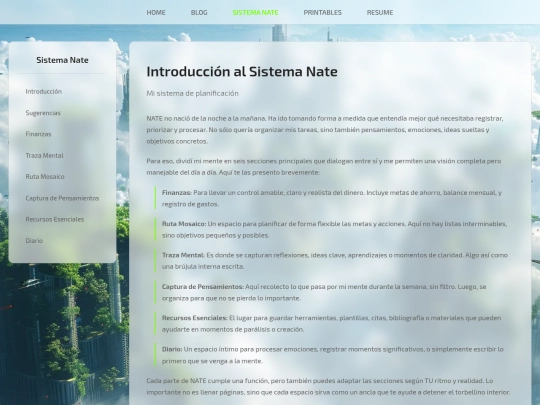
Task: Click the paragraph starting Para eso, dividí
Action: coord(324,167)
